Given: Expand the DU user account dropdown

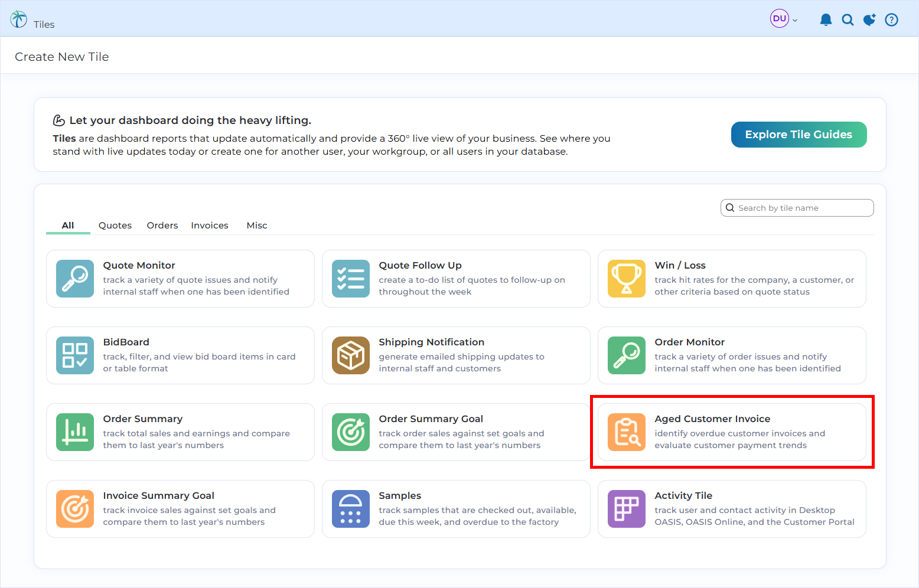Looking at the screenshot, I should [x=784, y=18].
